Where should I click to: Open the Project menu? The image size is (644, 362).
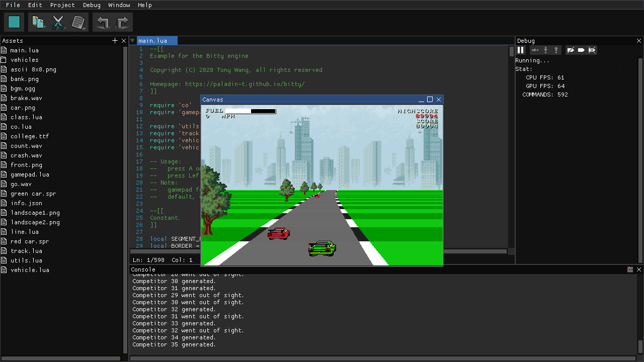(62, 5)
